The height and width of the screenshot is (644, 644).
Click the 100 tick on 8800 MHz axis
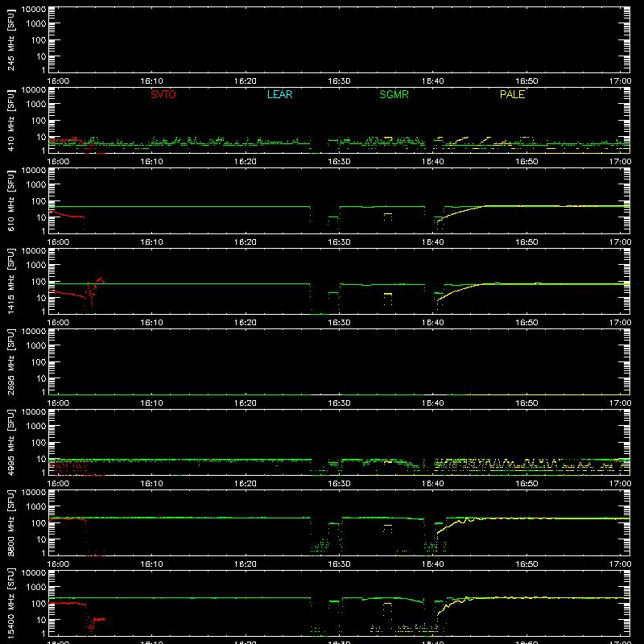pyautogui.click(x=39, y=523)
